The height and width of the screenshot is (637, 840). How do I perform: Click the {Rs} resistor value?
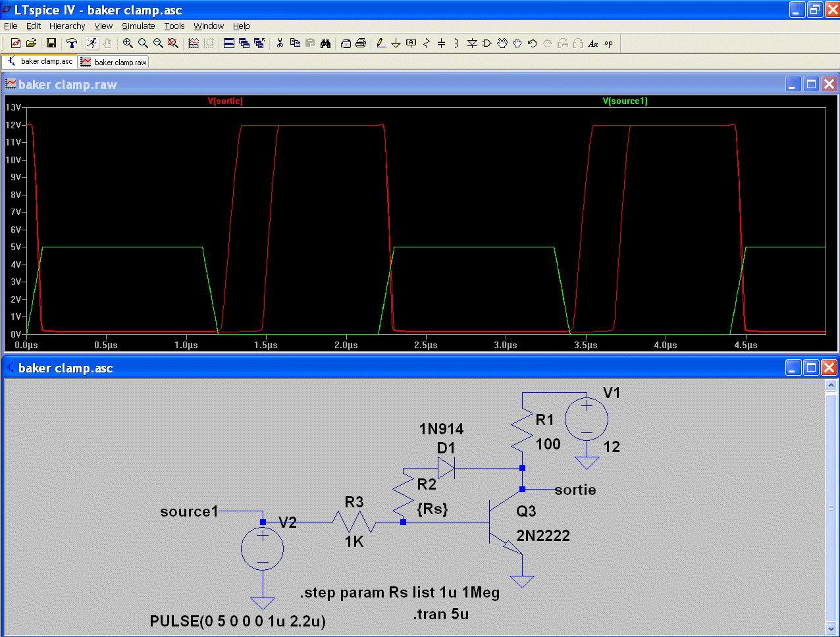tap(433, 509)
